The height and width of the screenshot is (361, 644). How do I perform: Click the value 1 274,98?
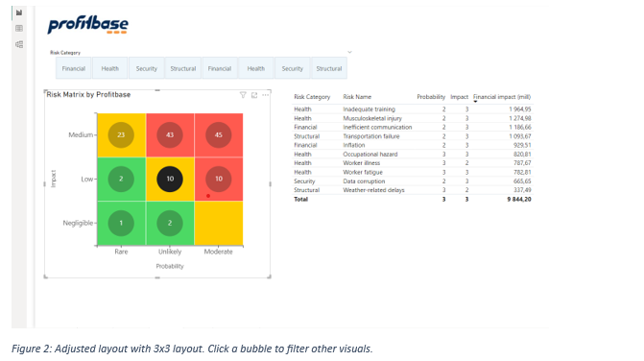tap(519, 118)
